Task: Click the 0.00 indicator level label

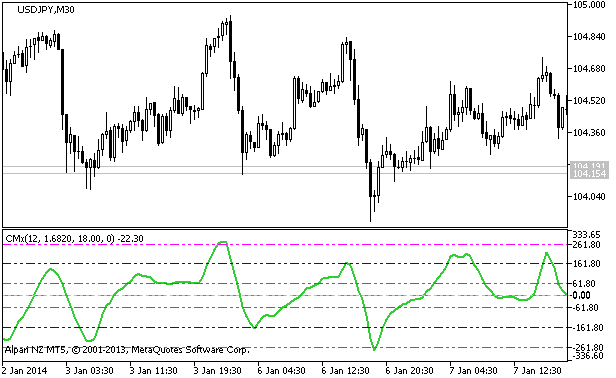Action: pyautogui.click(x=581, y=295)
